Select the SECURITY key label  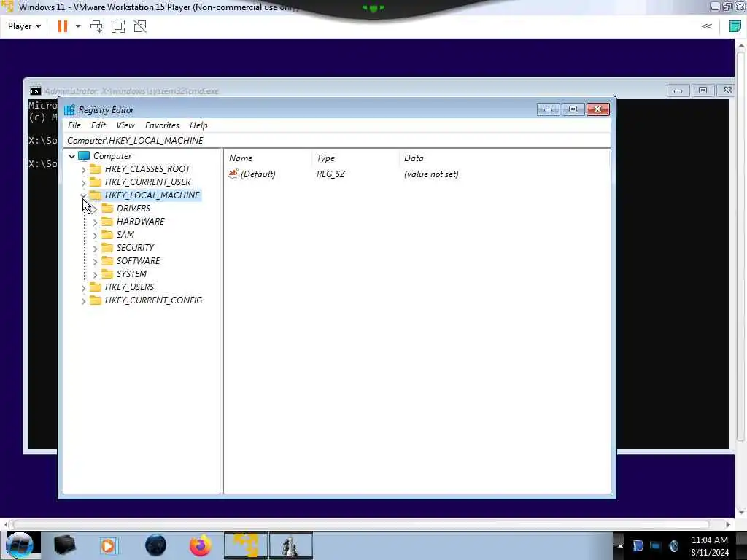[135, 248]
